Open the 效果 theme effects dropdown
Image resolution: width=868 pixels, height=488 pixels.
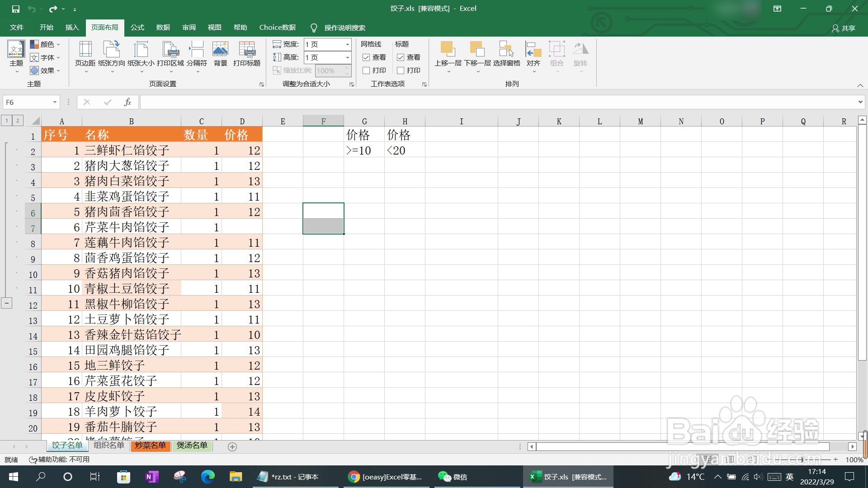[x=45, y=70]
